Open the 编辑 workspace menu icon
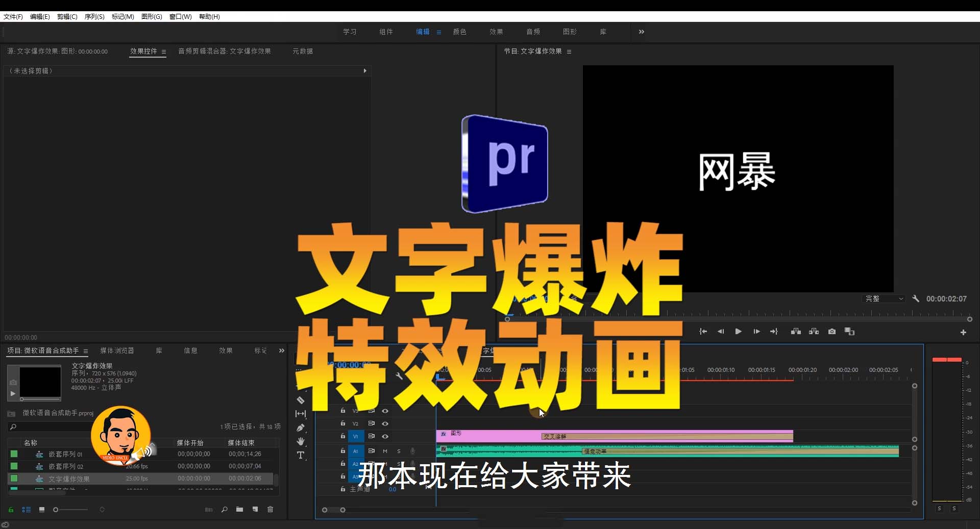 pos(439,32)
